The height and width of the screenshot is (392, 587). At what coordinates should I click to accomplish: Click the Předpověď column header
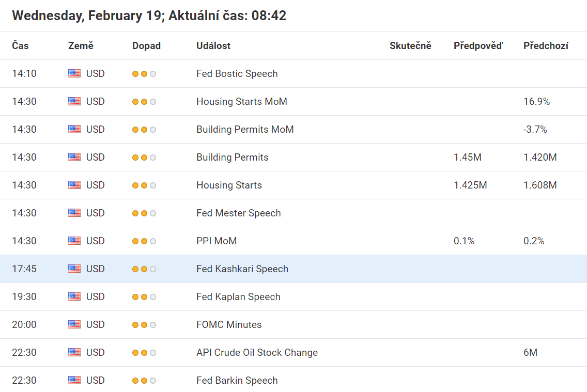coord(478,45)
